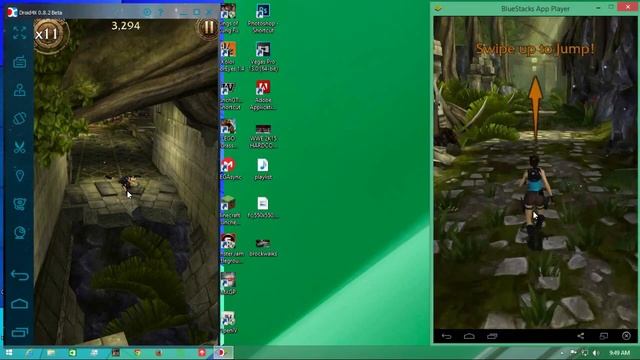Go to Android home in Droid4X sidebar
This screenshot has height=360, width=640.
click(x=19, y=303)
